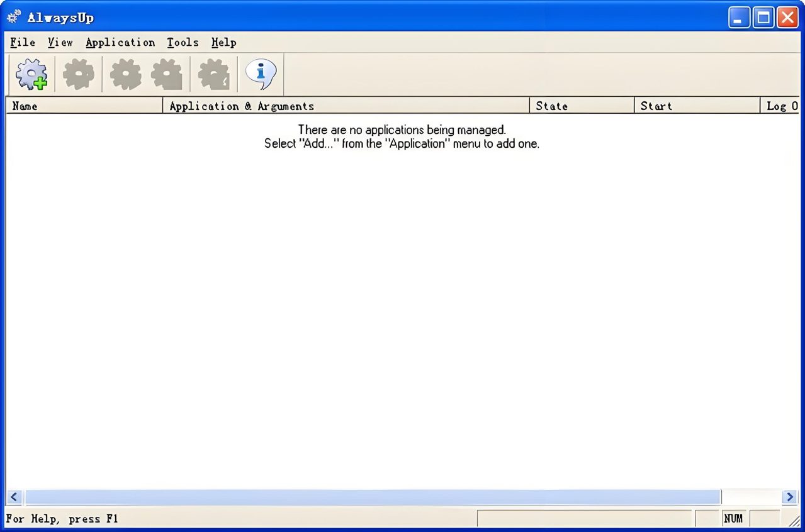Open the View menu
This screenshot has width=805, height=532.
pyautogui.click(x=60, y=42)
